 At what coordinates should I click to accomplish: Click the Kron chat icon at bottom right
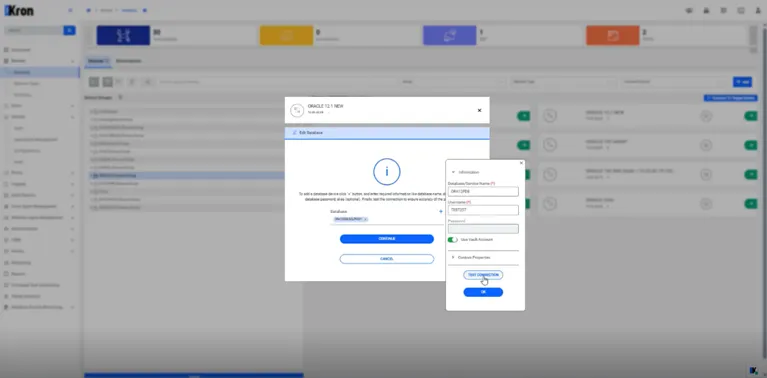pos(754,370)
